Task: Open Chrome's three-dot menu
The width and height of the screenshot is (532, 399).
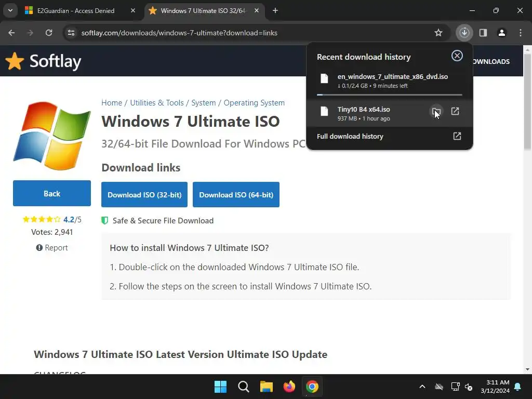Action: 521,33
